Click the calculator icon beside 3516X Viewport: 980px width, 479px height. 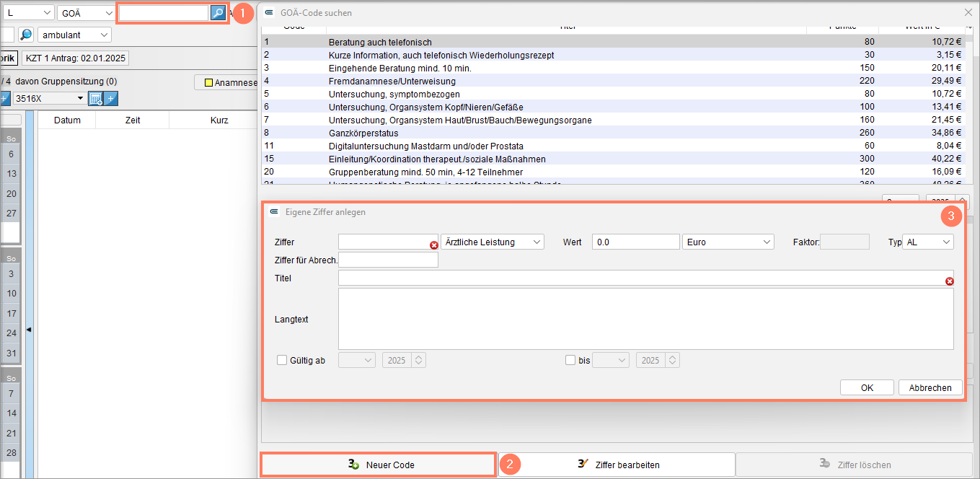coord(95,98)
